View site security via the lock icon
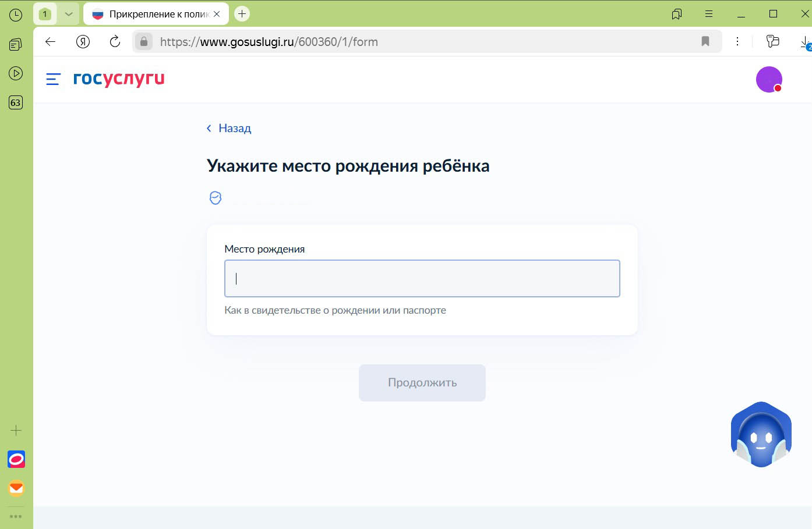812x529 pixels. 143,41
